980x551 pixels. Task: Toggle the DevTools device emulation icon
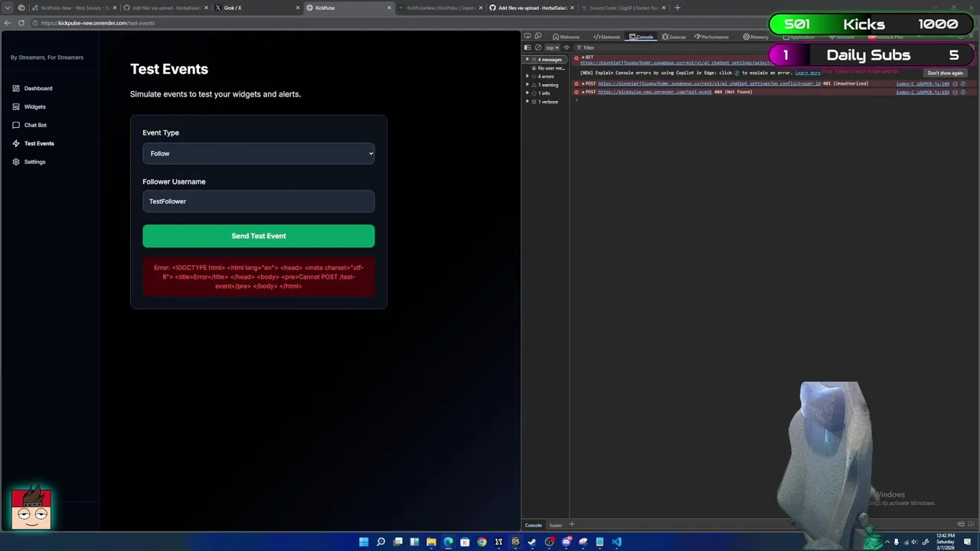point(538,36)
